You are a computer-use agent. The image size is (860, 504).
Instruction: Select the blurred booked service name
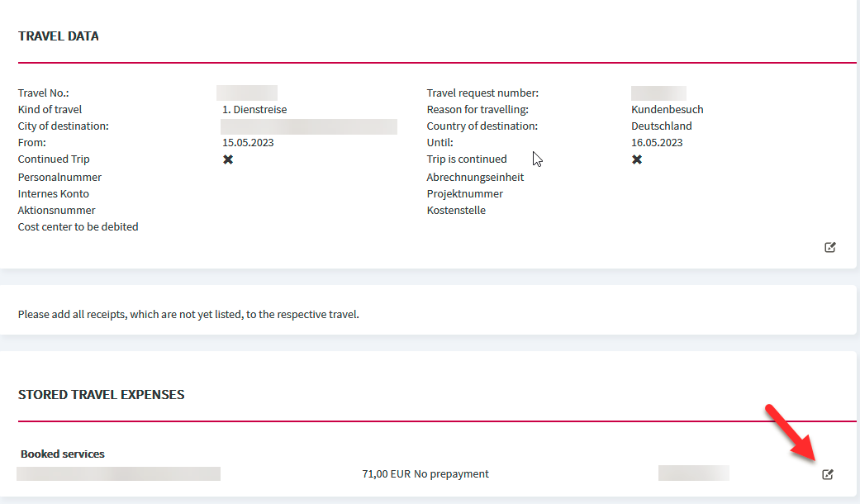pos(118,473)
